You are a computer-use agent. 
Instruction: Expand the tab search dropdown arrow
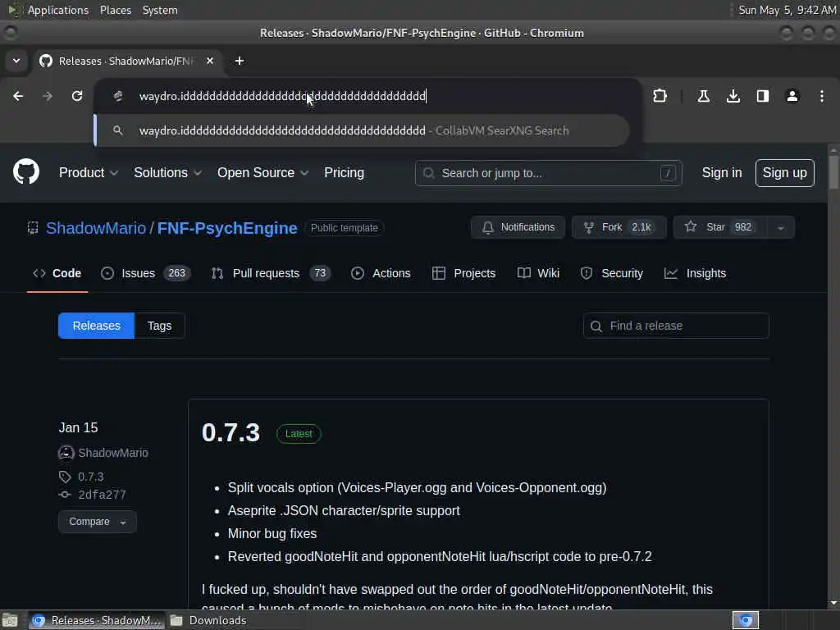pyautogui.click(x=16, y=61)
